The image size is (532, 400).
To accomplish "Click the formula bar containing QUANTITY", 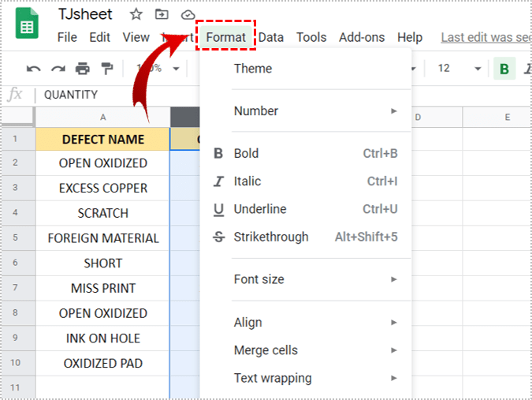I will (x=236, y=95).
